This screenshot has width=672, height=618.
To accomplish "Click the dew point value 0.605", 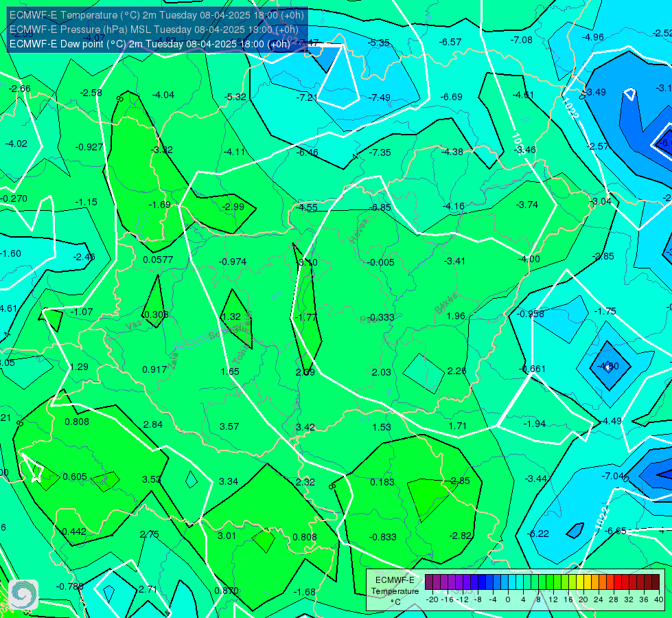I will pos(75,477).
